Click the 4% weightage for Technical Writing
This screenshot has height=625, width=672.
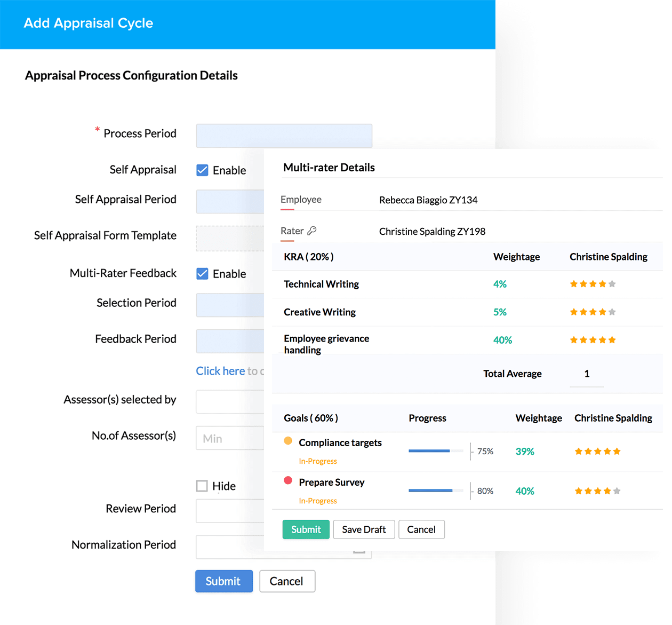point(500,284)
